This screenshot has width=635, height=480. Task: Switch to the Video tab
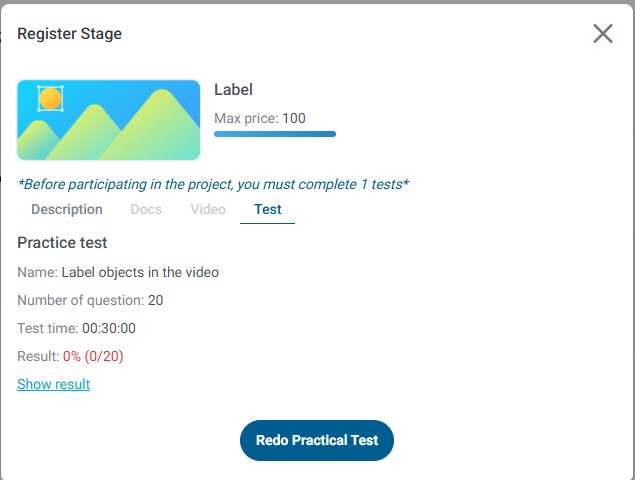[208, 210]
